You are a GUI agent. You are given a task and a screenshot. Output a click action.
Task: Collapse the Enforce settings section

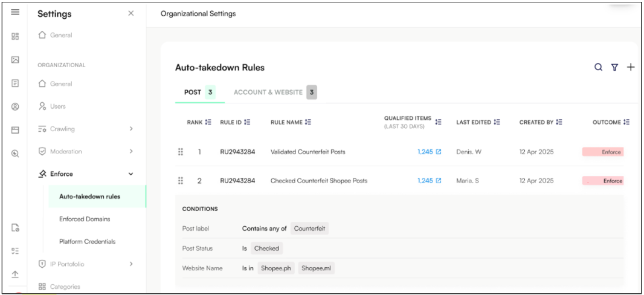coord(131,174)
